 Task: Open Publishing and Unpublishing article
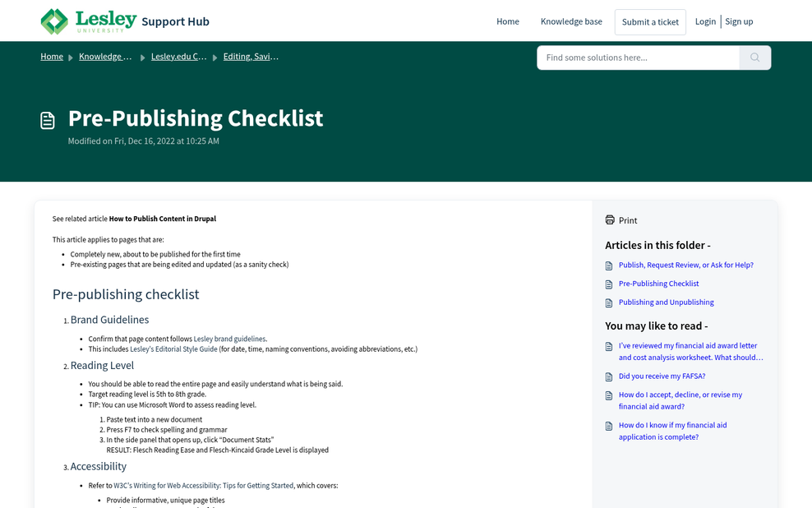tap(666, 302)
